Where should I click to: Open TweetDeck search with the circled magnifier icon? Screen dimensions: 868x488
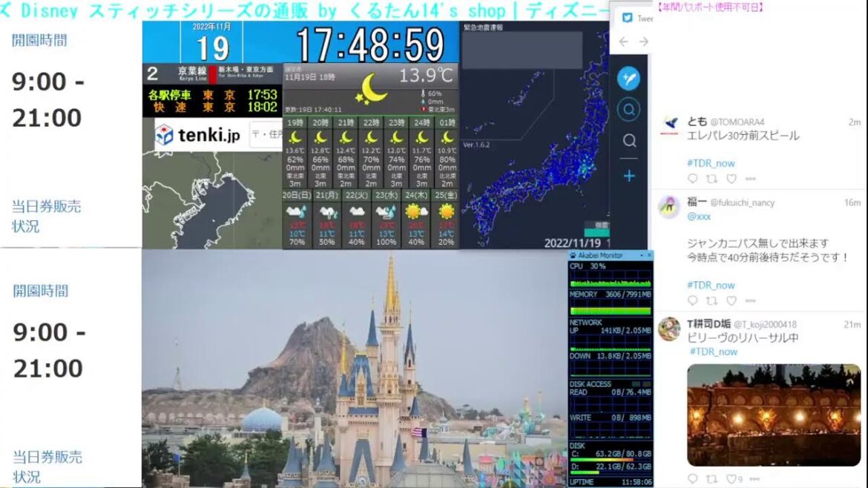(628, 109)
